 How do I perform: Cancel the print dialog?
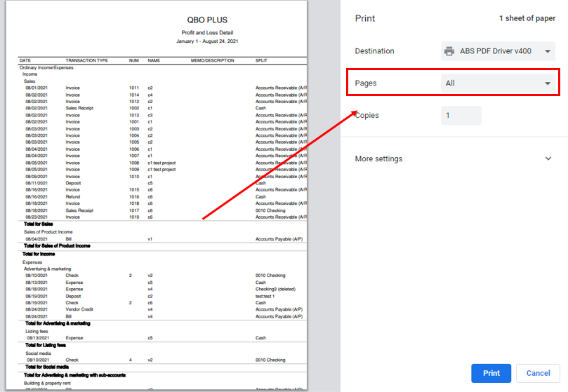click(538, 373)
